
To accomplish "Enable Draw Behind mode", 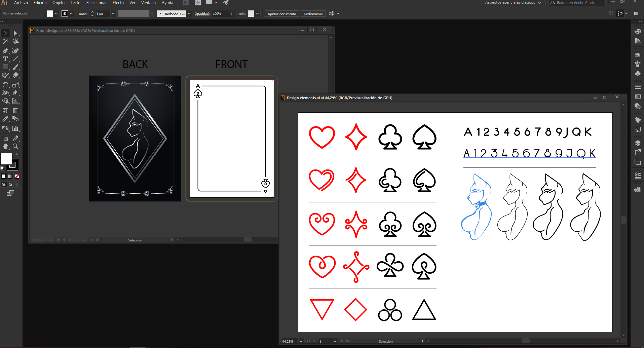I will pyautogui.click(x=10, y=184).
